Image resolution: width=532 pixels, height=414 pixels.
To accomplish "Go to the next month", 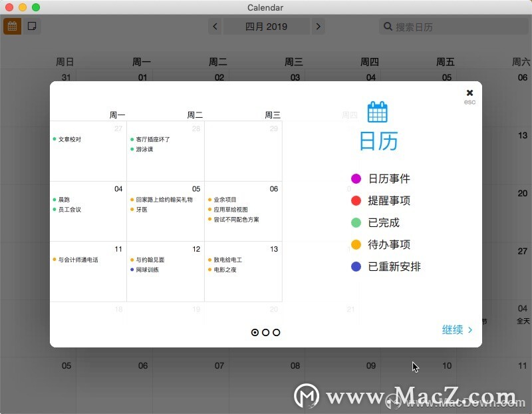I will (x=319, y=27).
